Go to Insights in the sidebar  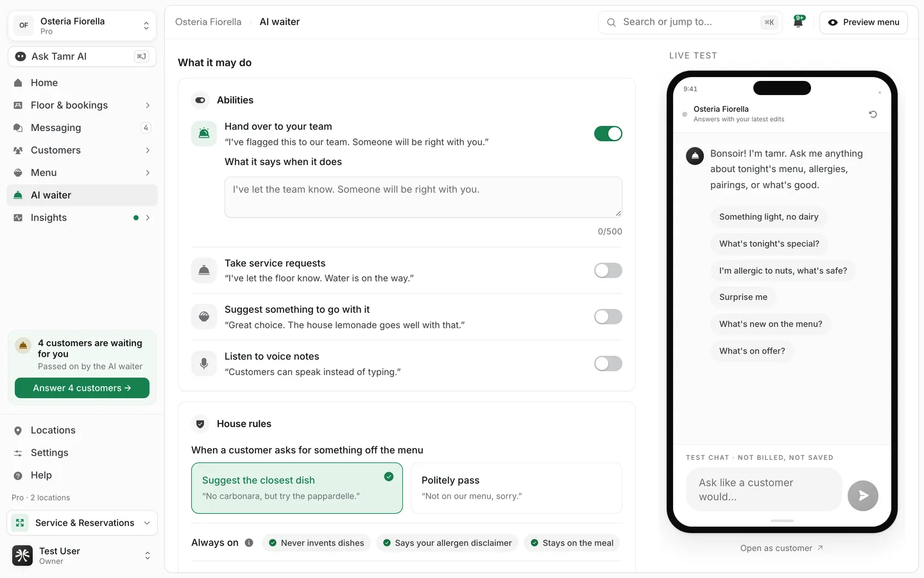click(82, 218)
